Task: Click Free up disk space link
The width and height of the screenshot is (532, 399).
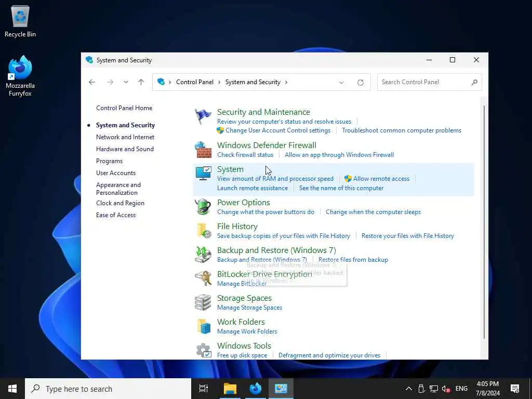Action: pyautogui.click(x=242, y=355)
